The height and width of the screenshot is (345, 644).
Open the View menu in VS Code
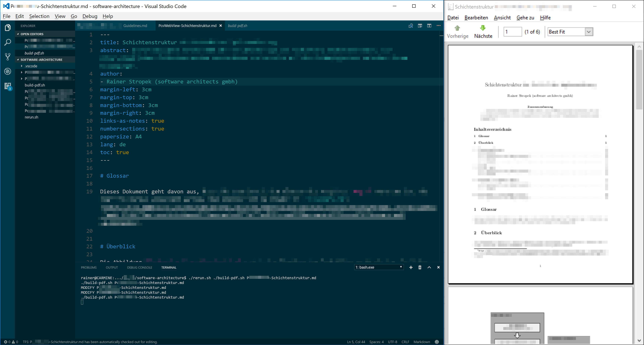(x=60, y=16)
